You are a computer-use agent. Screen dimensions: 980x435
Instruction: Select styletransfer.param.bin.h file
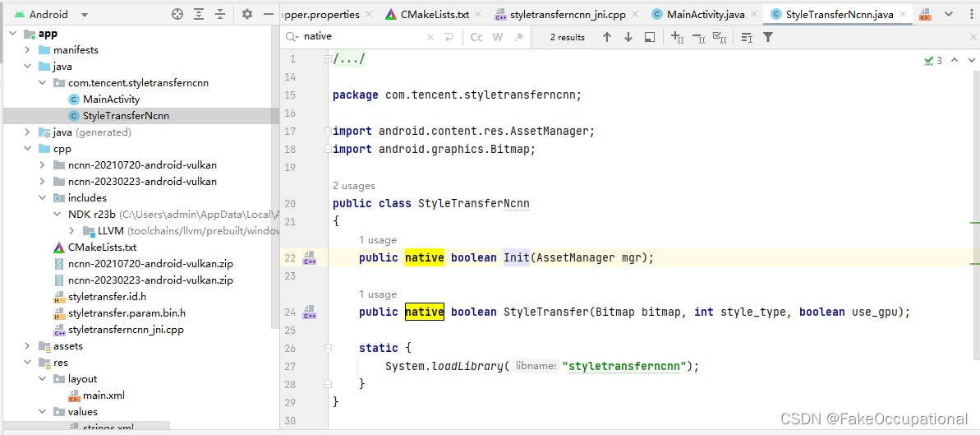[x=127, y=313]
